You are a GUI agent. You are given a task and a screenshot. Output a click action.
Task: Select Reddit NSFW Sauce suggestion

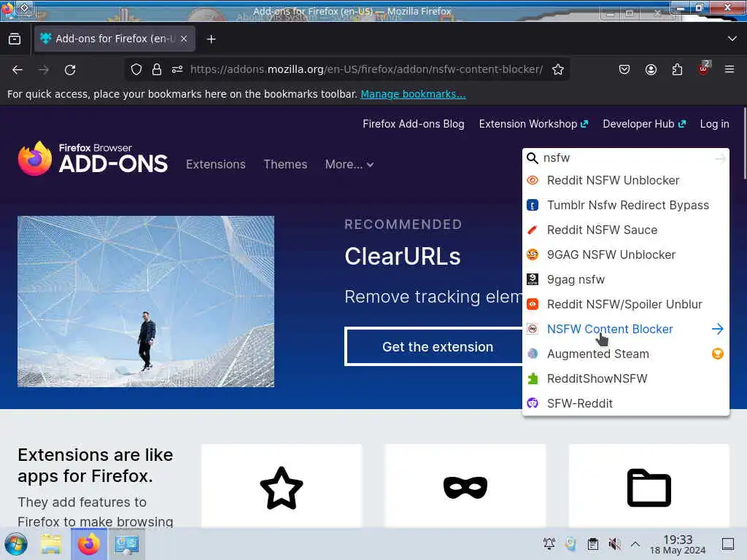click(625, 230)
